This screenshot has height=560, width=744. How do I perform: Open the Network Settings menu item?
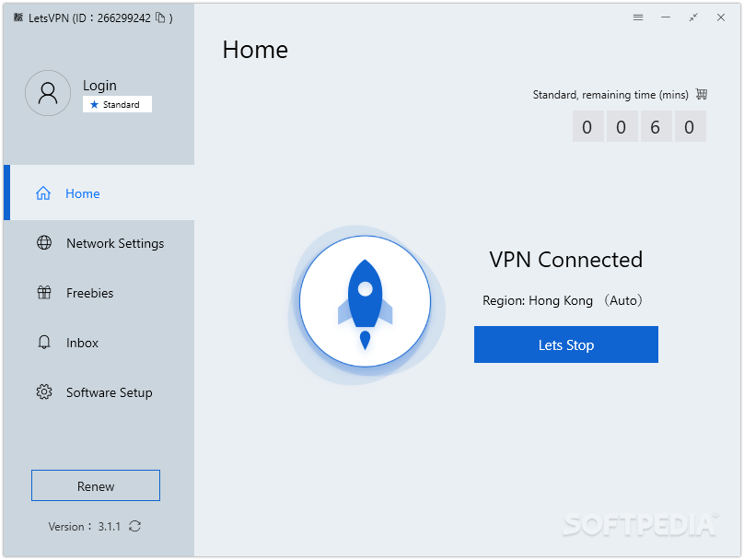click(x=115, y=243)
